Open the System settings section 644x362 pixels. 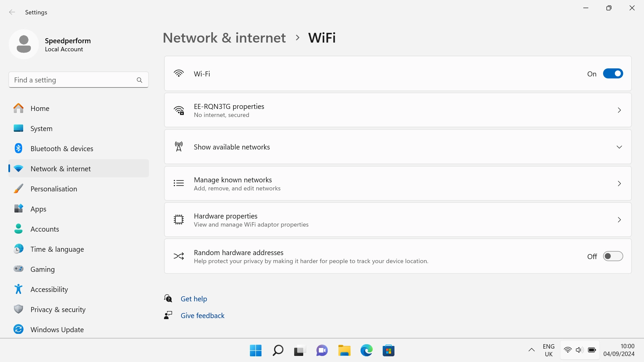[x=41, y=128]
